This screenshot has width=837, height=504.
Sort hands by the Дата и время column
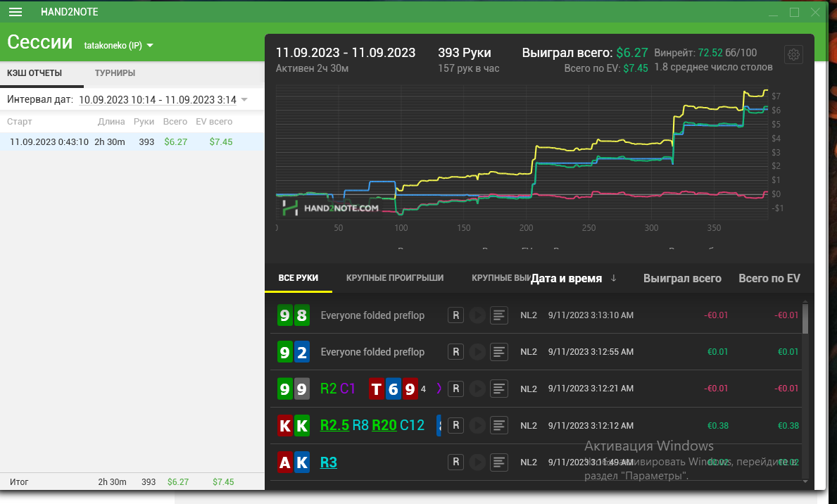tap(567, 278)
